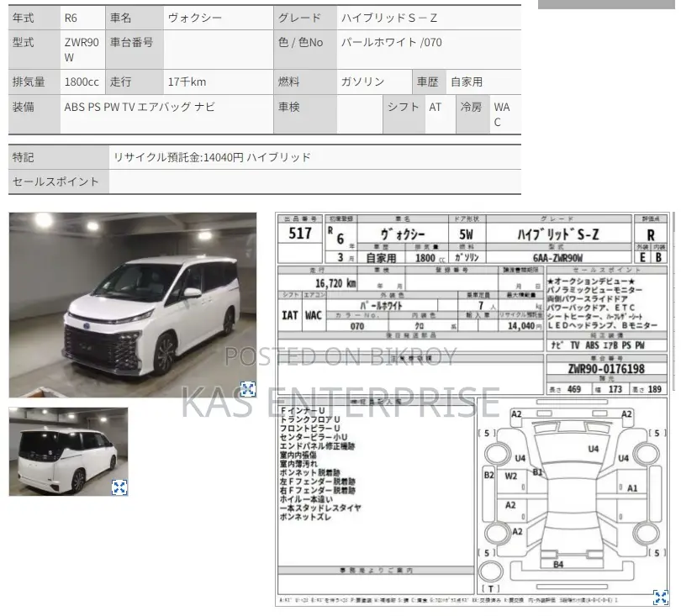The image size is (681, 616).
Task: Expand the auction sheet image icon
Action: pyautogui.click(x=661, y=597)
